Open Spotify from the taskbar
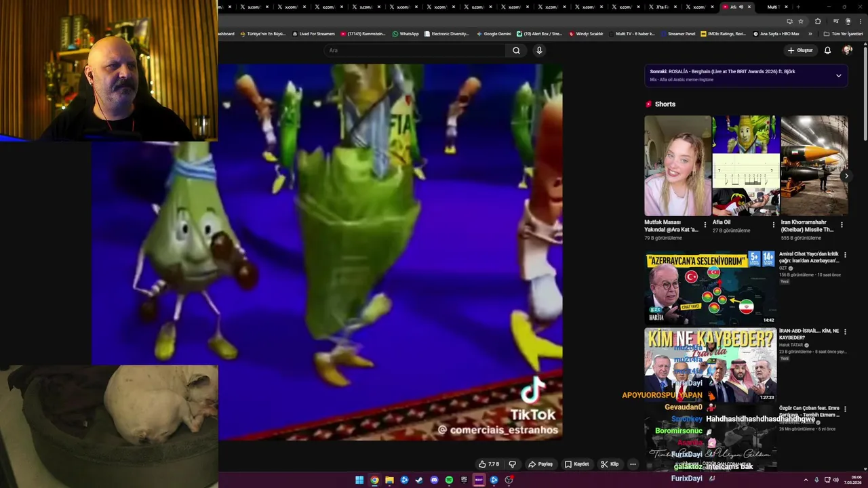868x488 pixels. pos(449,480)
